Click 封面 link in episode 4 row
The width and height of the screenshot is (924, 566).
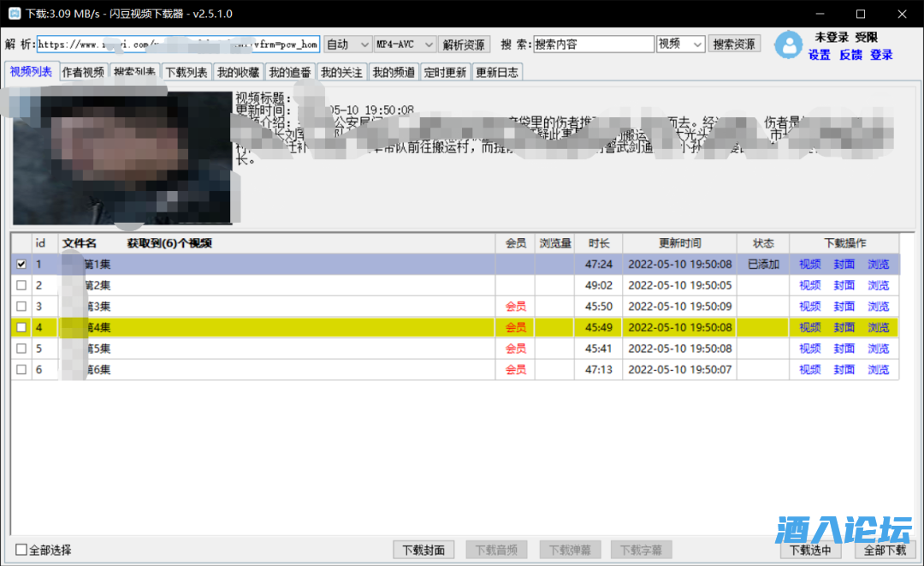point(844,328)
